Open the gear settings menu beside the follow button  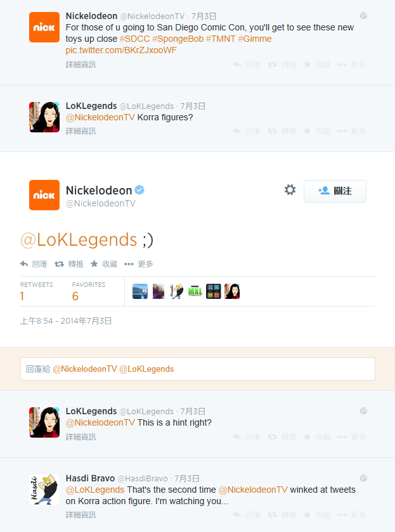click(x=290, y=189)
